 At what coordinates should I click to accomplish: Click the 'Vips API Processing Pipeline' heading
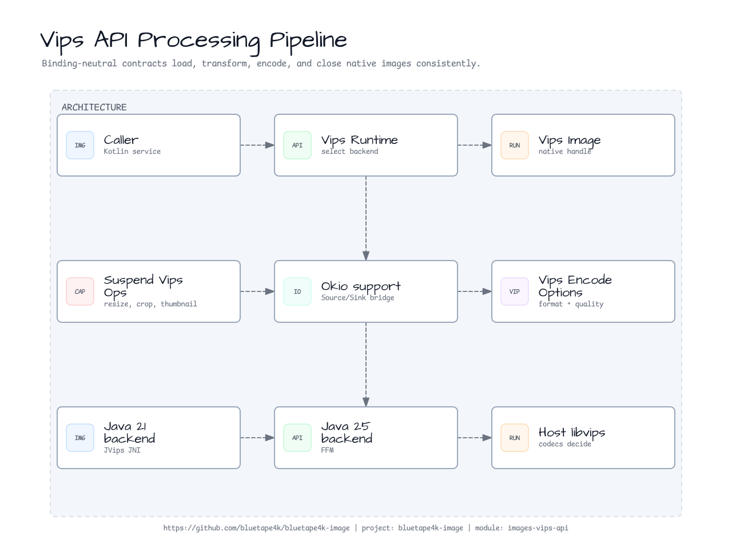194,41
